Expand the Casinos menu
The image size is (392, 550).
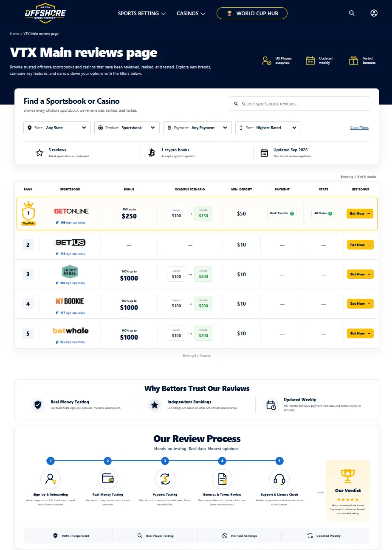pyautogui.click(x=191, y=13)
